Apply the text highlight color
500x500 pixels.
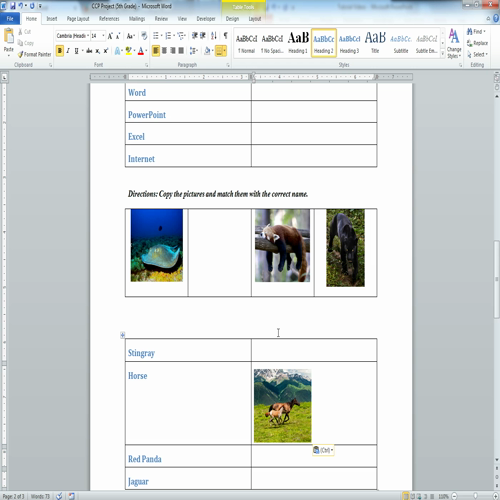(128, 51)
